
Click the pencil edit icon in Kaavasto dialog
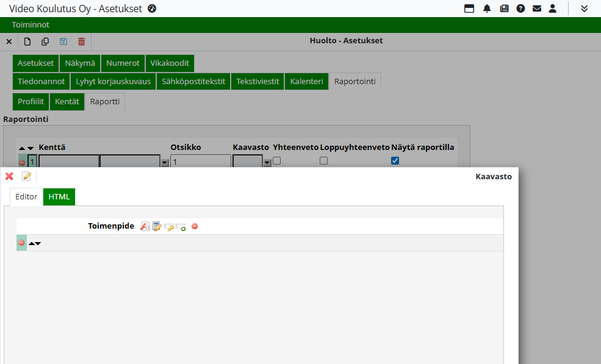coord(26,176)
